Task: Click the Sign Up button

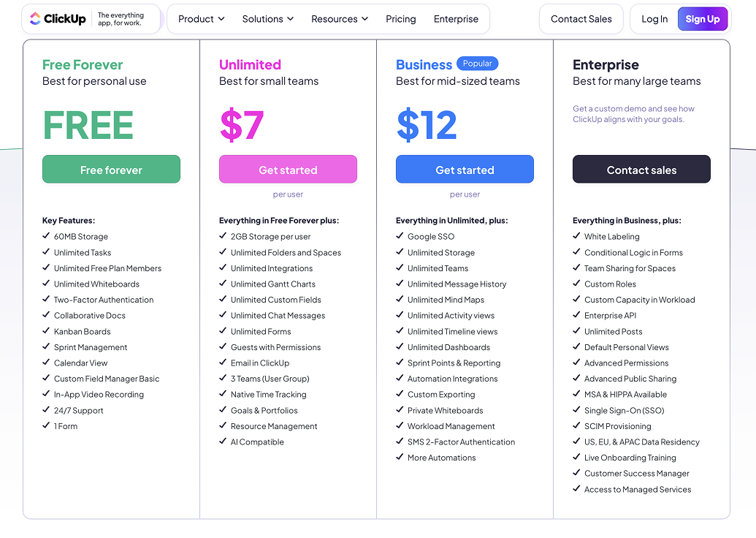Action: pyautogui.click(x=703, y=19)
